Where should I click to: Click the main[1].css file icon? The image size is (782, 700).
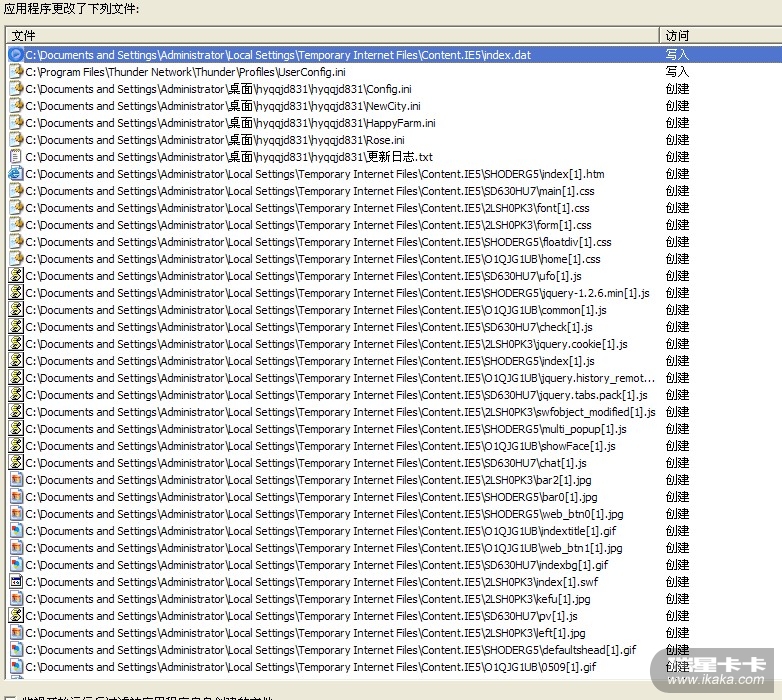point(16,190)
